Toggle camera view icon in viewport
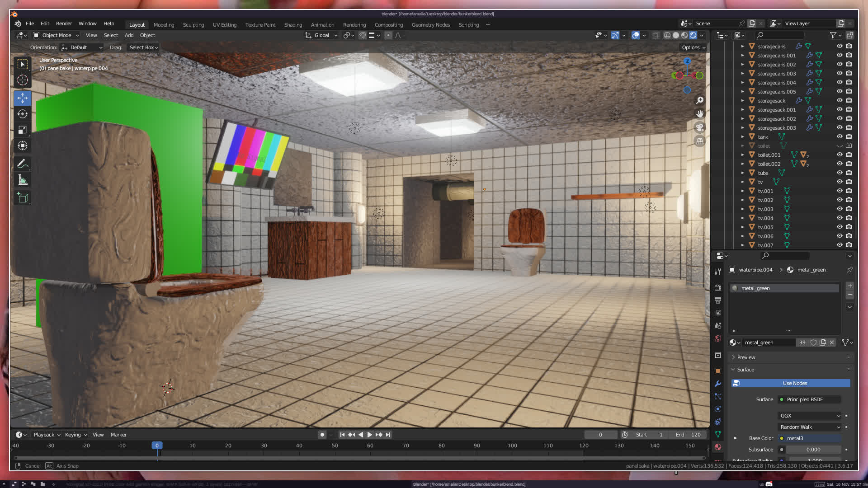This screenshot has width=868, height=488. pyautogui.click(x=700, y=127)
